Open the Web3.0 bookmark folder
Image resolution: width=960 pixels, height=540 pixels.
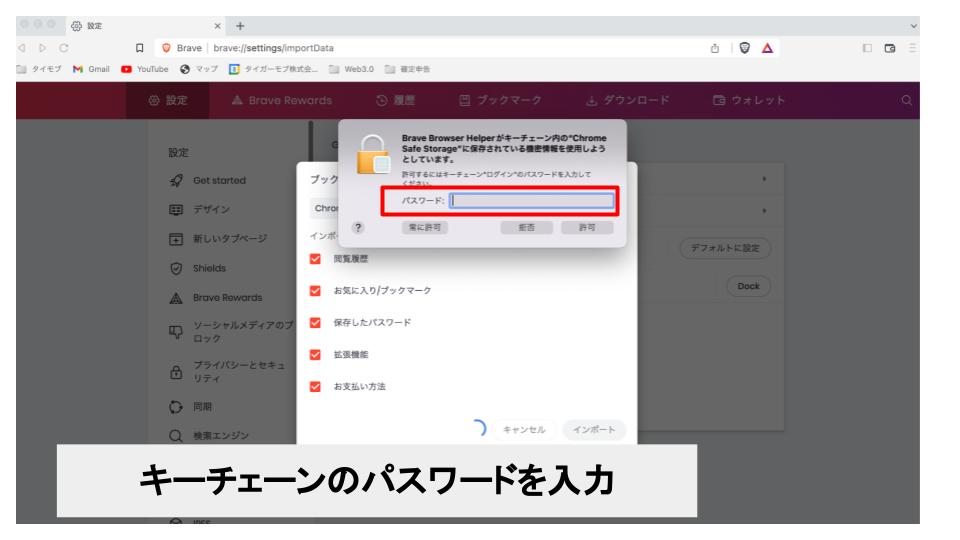pyautogui.click(x=351, y=69)
